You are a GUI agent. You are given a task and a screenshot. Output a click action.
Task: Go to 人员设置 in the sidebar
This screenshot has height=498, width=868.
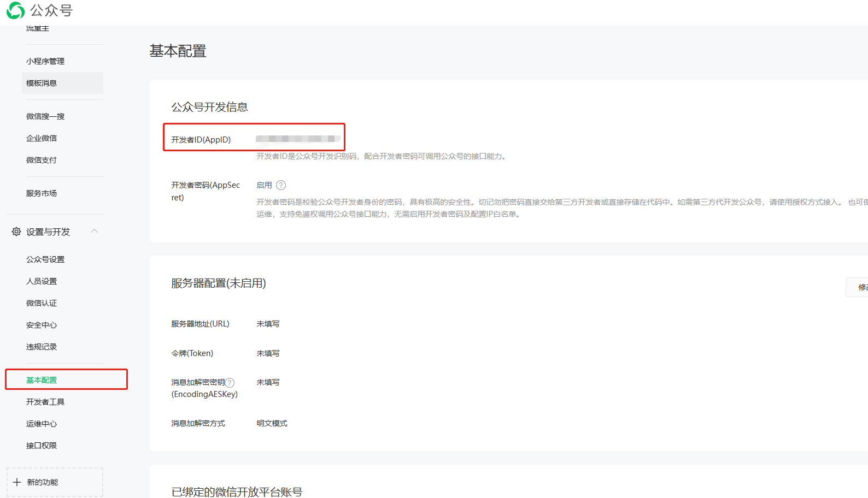[42, 281]
